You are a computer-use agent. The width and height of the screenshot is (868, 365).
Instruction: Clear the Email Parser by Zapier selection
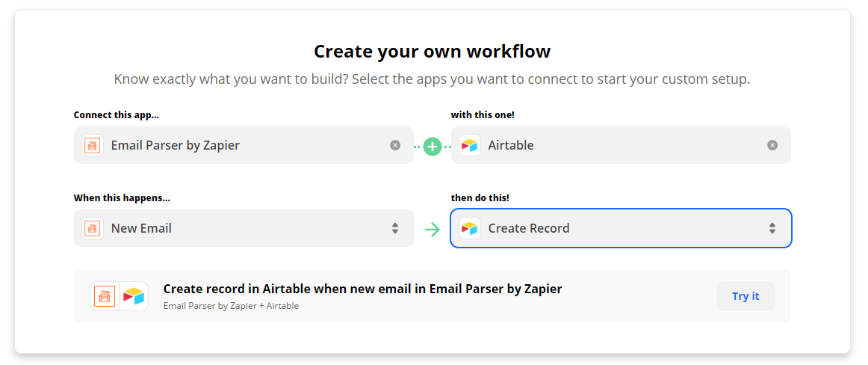(394, 145)
